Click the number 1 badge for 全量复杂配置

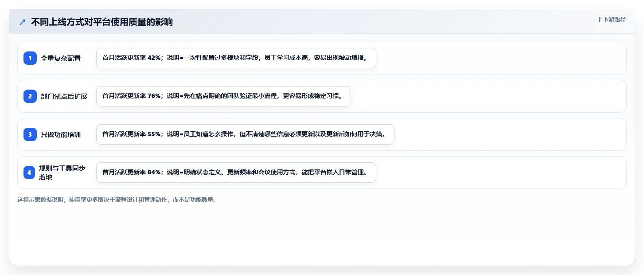tap(30, 58)
